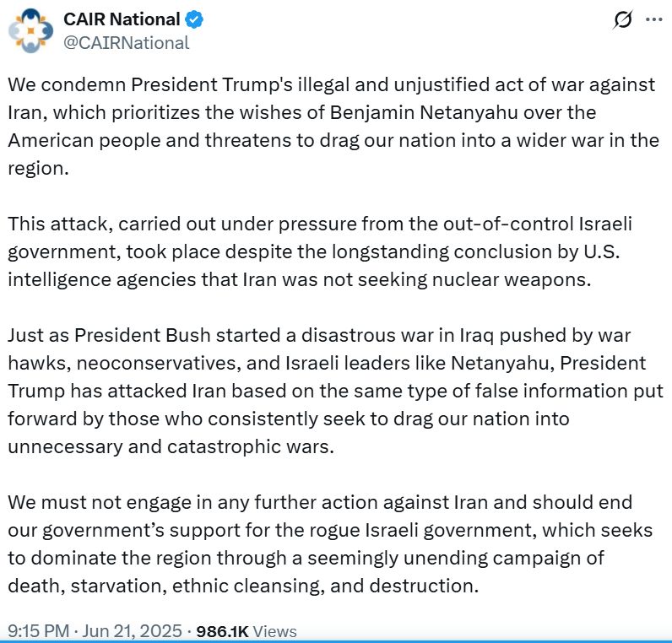This screenshot has width=672, height=643.
Task: Click the blue verified checkmark badge
Action: (x=194, y=19)
